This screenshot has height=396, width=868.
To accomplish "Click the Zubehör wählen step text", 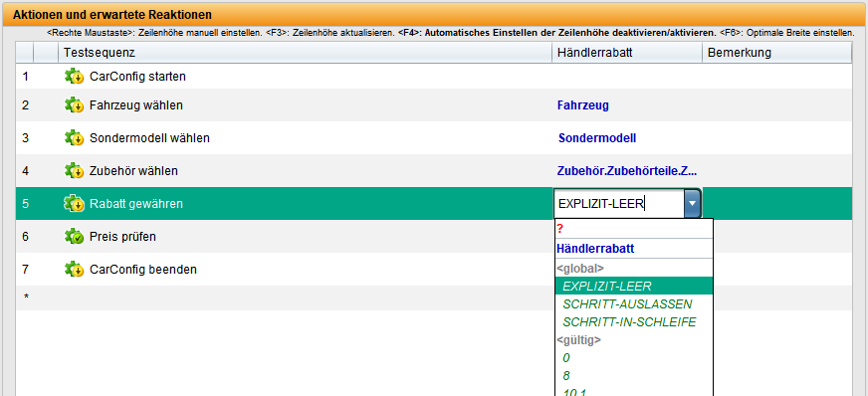I will pos(133,171).
